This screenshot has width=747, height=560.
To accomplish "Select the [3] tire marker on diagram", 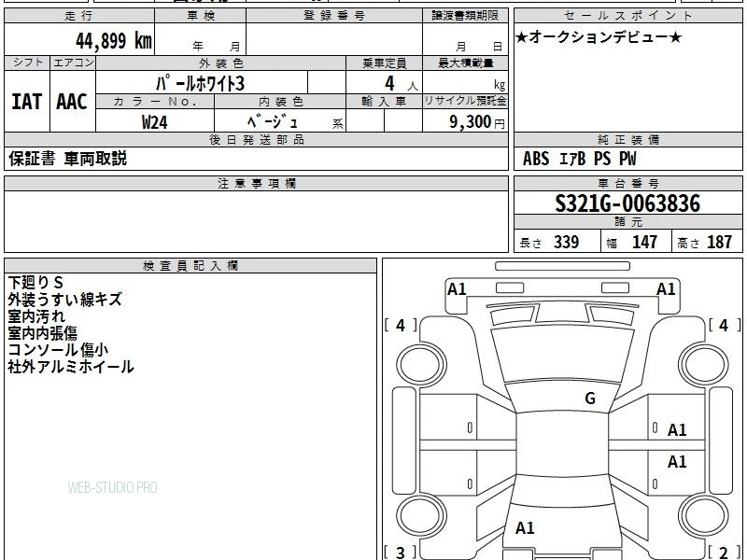I will (401, 553).
